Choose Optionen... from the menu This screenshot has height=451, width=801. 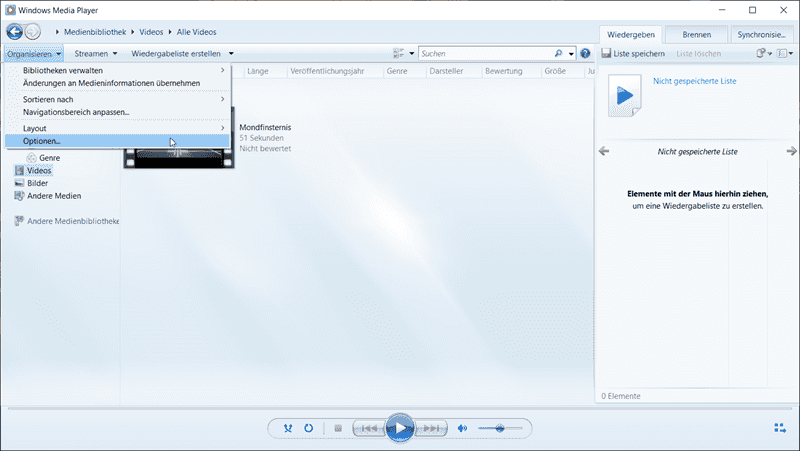[x=117, y=141]
